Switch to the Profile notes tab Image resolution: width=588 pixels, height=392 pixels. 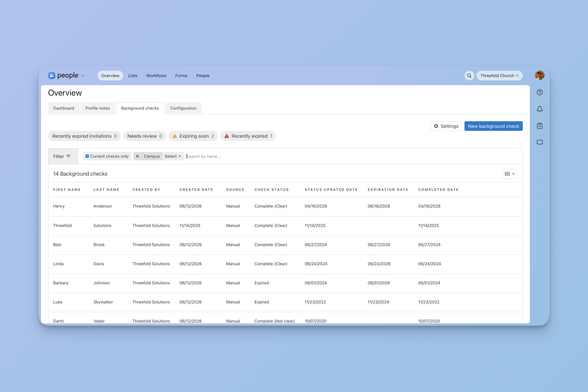[x=98, y=108]
